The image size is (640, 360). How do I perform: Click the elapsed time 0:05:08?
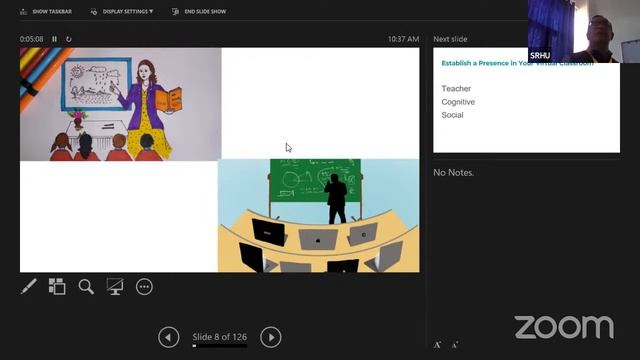point(31,39)
